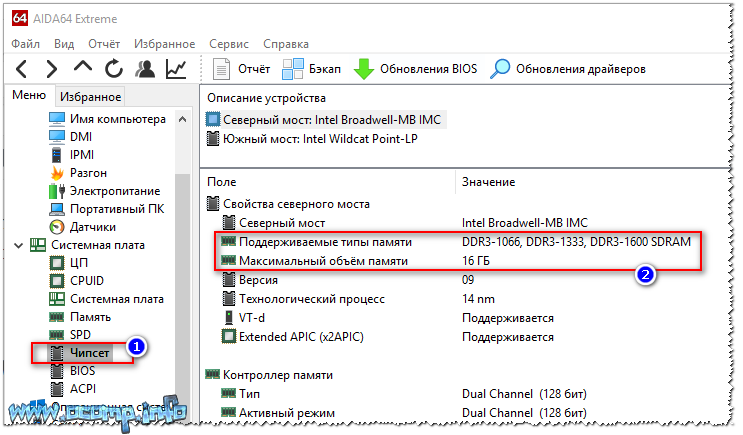Select ЦП in the tree

[69, 263]
